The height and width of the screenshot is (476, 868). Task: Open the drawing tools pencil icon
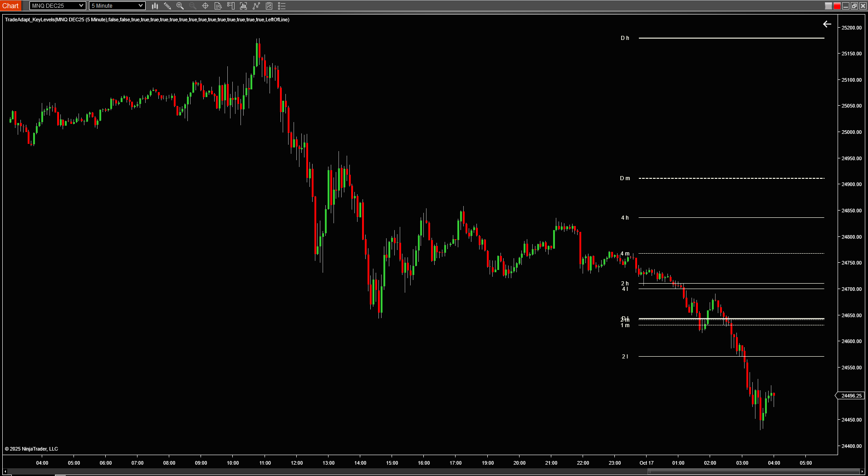pyautogui.click(x=167, y=6)
